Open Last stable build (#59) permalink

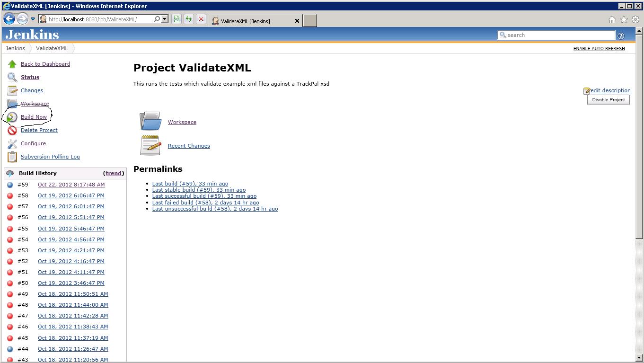199,190
